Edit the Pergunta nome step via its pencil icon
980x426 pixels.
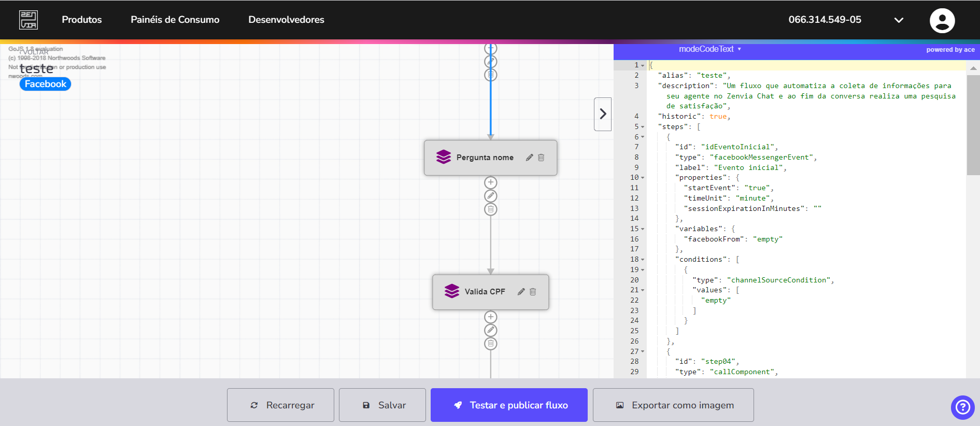(529, 158)
